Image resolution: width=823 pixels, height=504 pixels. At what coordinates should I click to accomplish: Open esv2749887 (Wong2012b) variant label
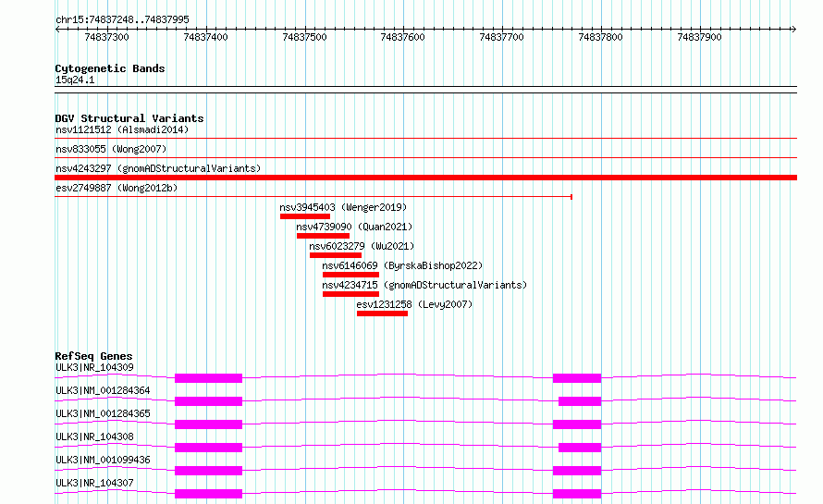click(x=117, y=188)
